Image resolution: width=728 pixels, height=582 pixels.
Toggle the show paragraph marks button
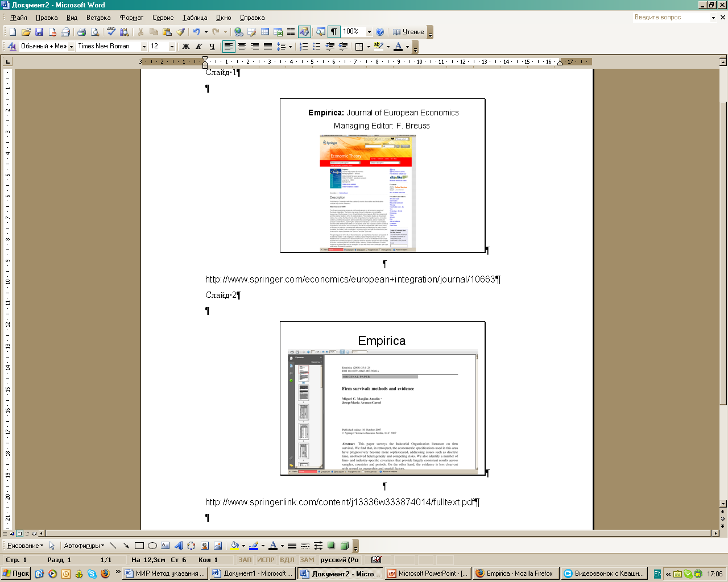point(334,32)
